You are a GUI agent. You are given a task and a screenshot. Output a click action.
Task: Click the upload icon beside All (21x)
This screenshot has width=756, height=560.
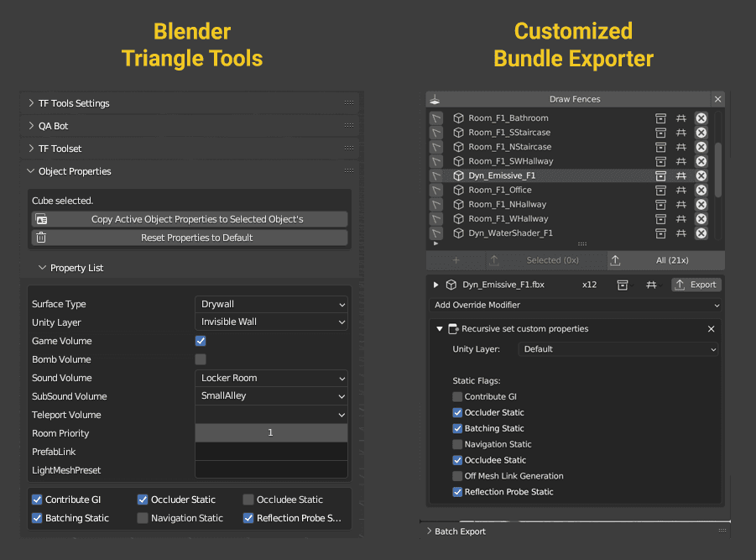click(615, 260)
